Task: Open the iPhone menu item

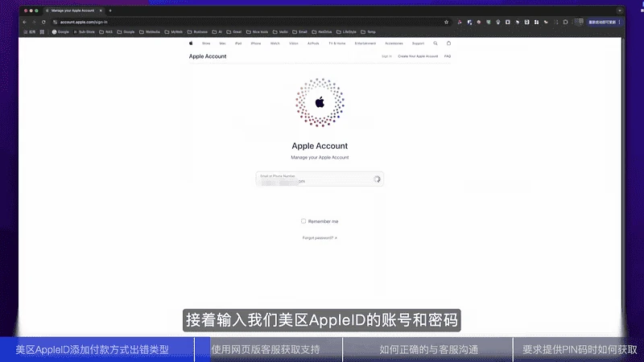Action: click(x=256, y=43)
